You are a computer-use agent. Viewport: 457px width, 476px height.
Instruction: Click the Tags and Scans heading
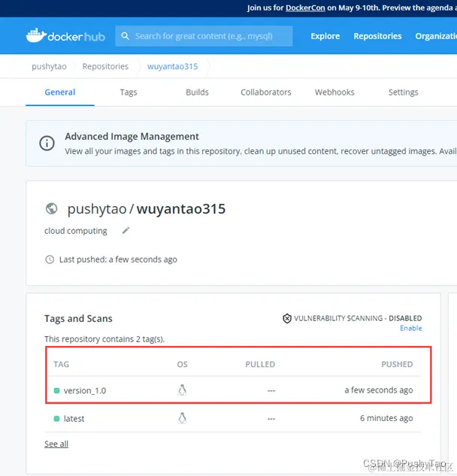tap(78, 318)
